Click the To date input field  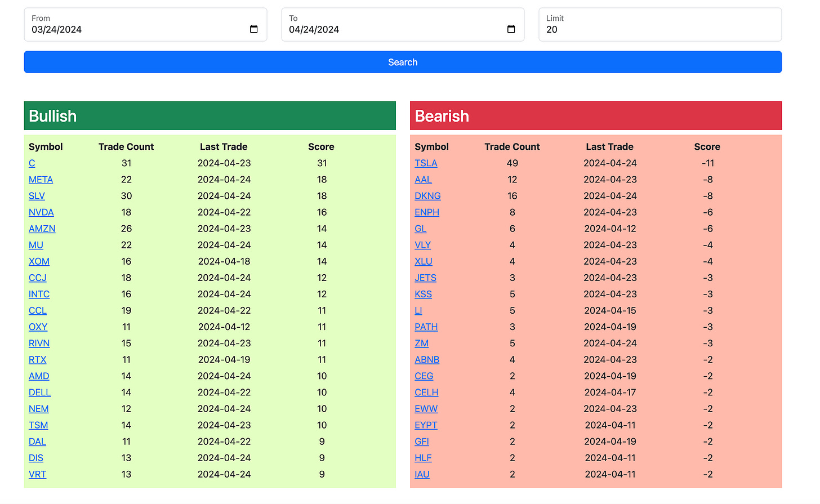click(403, 24)
